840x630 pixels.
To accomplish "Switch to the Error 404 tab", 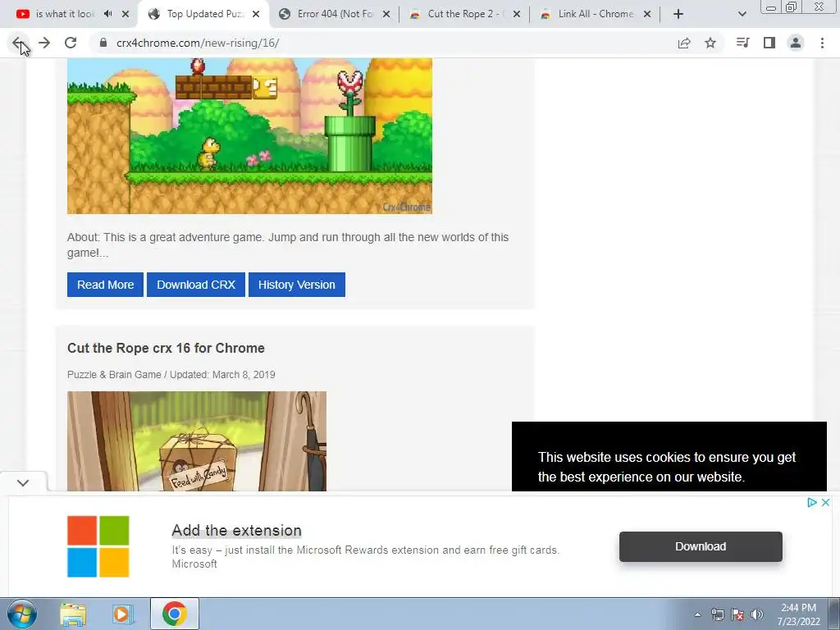I will pos(336,14).
